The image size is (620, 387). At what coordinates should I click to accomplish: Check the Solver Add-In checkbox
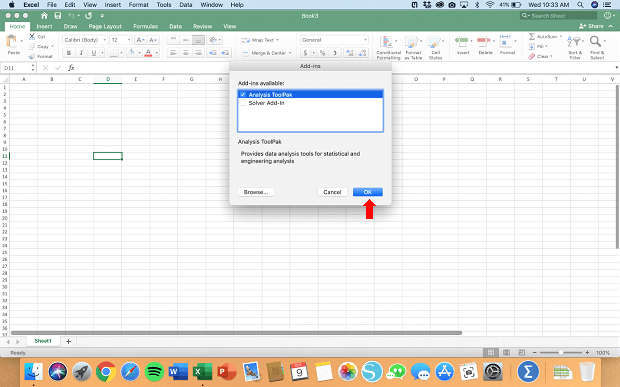(x=243, y=103)
